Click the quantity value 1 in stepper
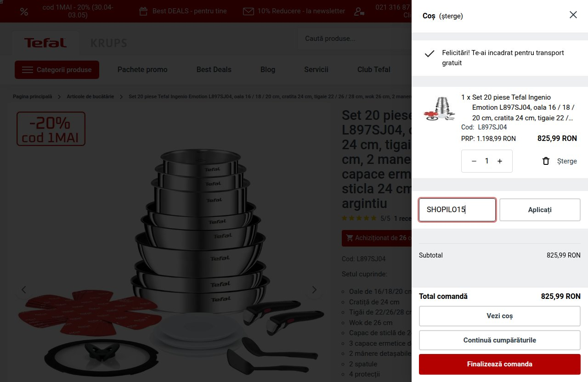Image resolution: width=588 pixels, height=382 pixels. [487, 161]
